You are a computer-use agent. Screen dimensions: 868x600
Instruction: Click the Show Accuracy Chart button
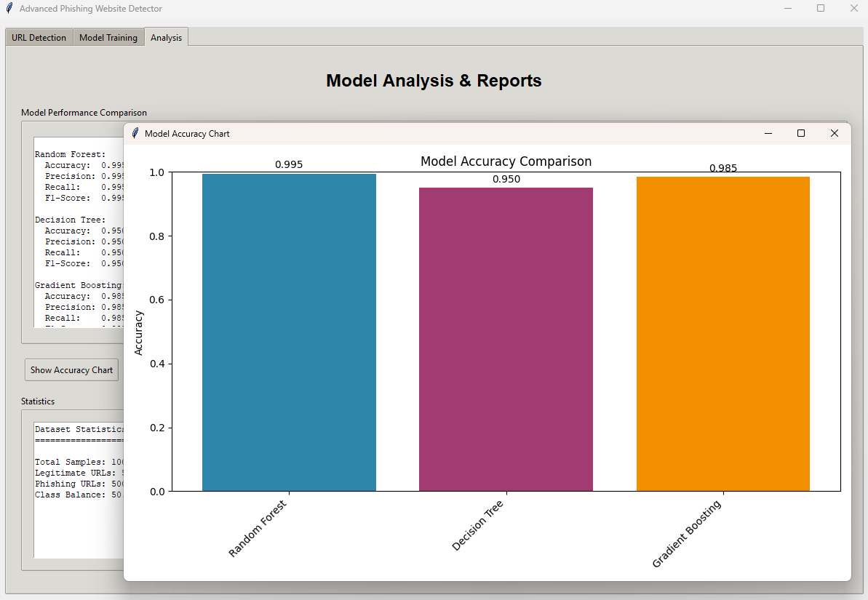tap(71, 370)
